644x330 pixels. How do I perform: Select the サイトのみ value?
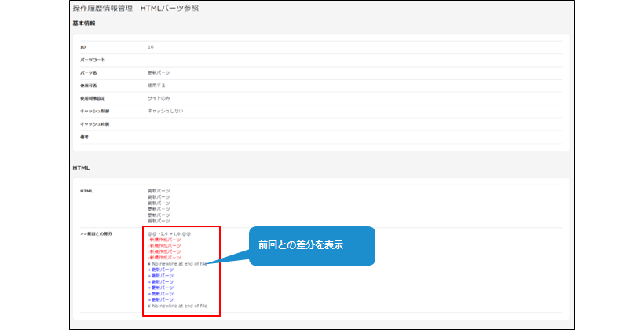click(160, 98)
